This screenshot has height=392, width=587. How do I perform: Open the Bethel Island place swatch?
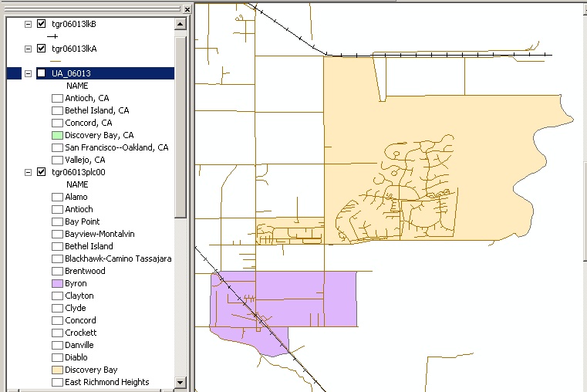point(57,247)
